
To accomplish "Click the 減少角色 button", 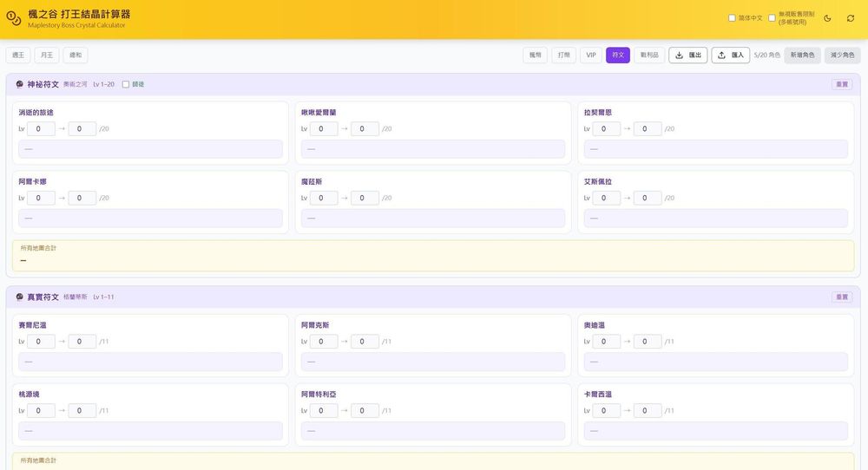I will point(842,55).
